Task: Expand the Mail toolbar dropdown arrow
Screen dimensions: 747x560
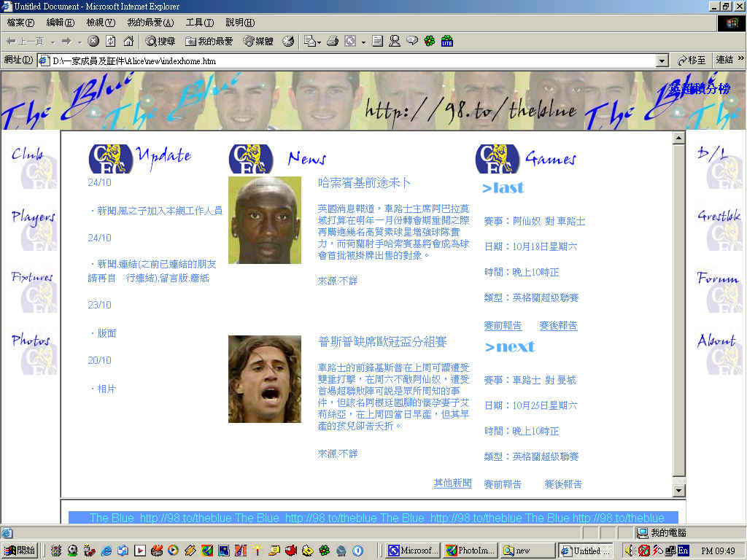Action: tap(320, 42)
